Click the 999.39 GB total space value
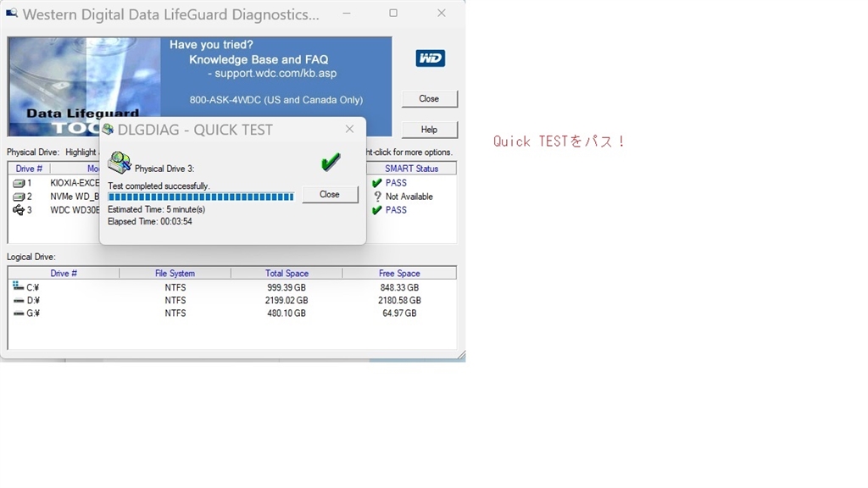 point(287,287)
